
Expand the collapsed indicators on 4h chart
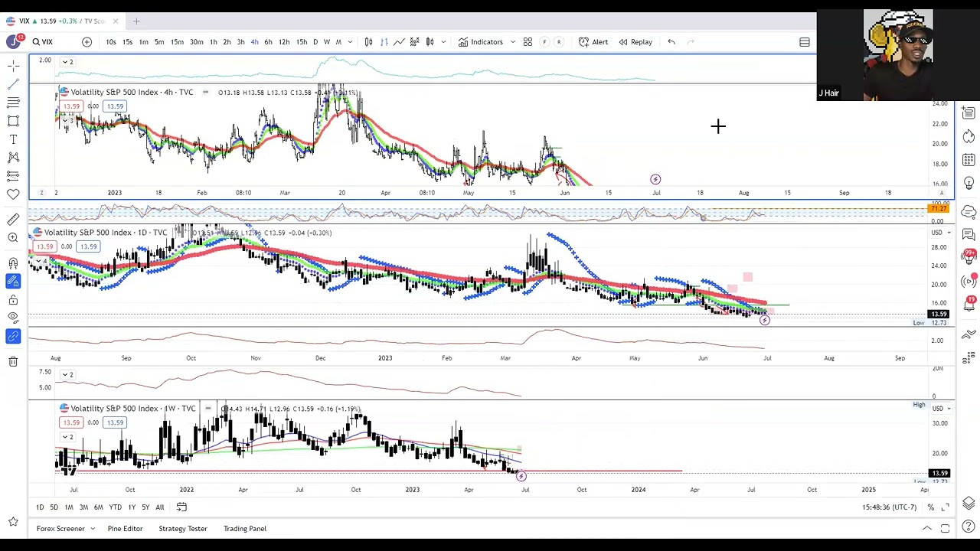coord(67,121)
